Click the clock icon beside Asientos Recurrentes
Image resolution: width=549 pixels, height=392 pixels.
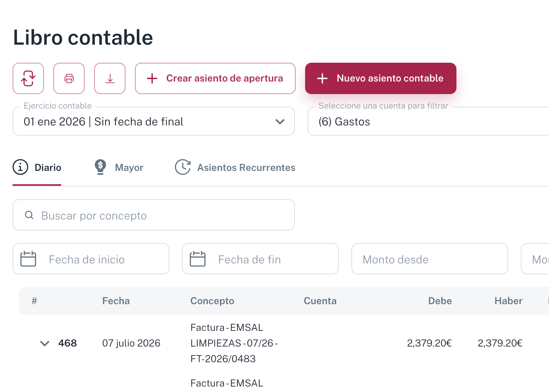[x=183, y=167]
